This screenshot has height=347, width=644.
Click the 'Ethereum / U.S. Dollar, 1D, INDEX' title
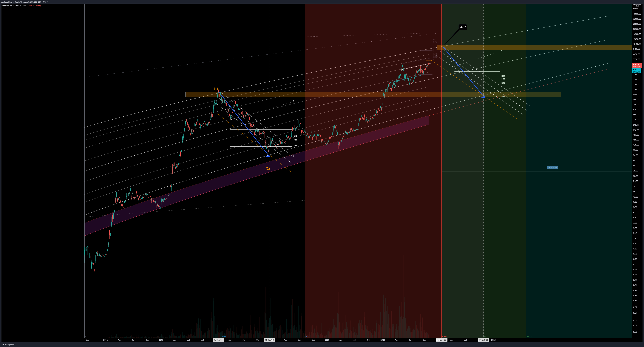(x=15, y=5)
